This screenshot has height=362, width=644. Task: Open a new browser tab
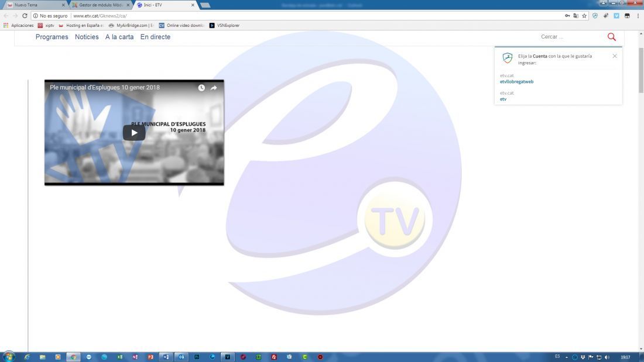(205, 5)
